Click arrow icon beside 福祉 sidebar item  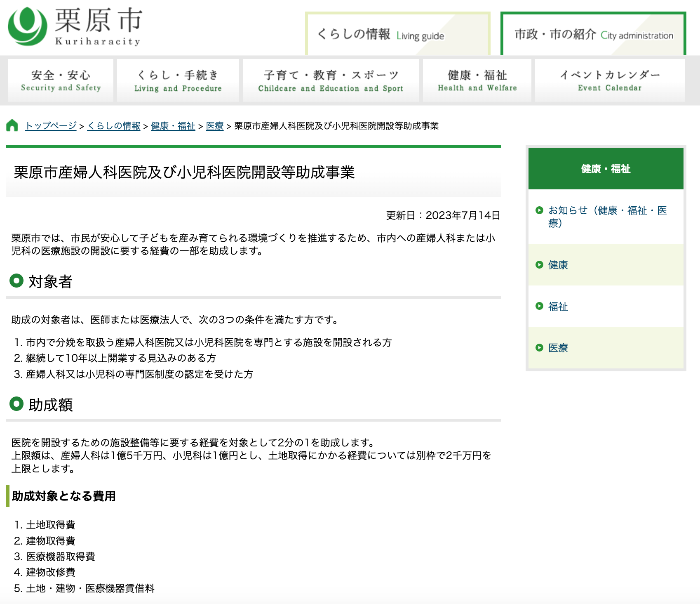click(x=539, y=306)
